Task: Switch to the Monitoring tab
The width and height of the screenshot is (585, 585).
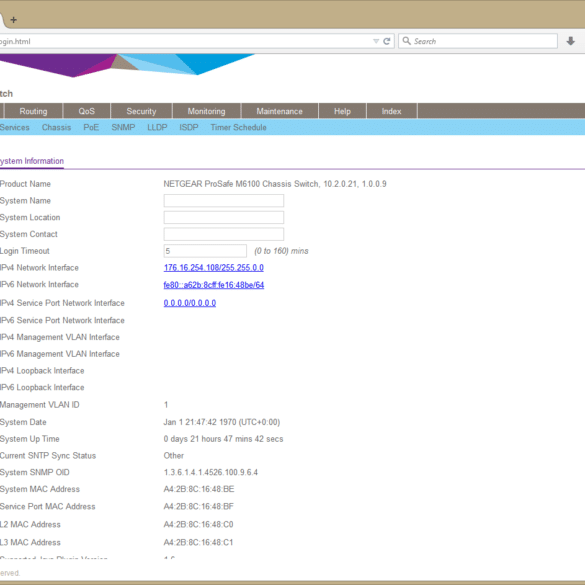Action: point(206,111)
